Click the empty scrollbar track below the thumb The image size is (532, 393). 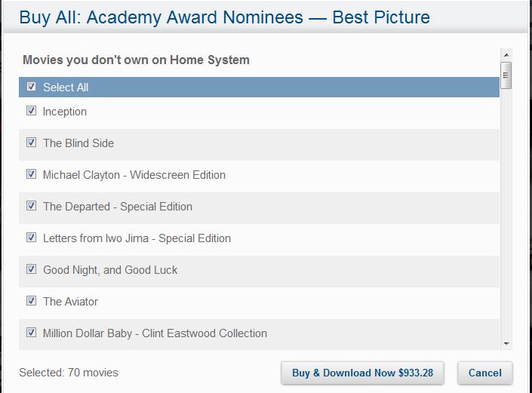pos(506,213)
